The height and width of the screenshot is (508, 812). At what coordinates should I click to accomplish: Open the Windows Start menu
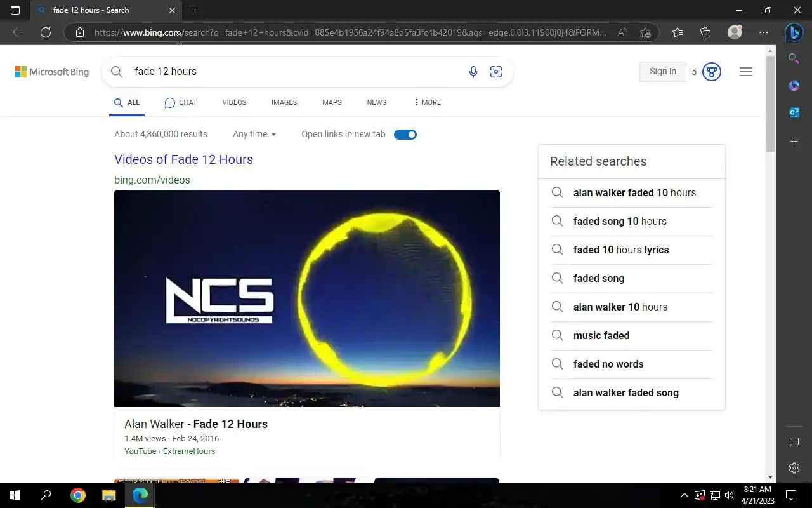[15, 495]
